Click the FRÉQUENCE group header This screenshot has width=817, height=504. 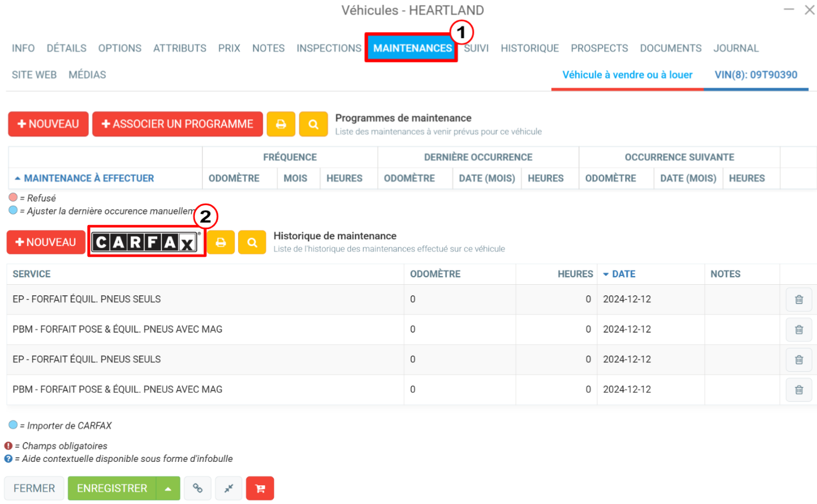click(x=290, y=157)
